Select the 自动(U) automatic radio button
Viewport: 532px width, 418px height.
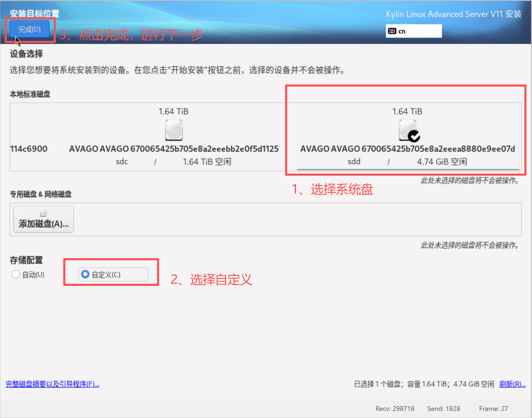tap(16, 274)
